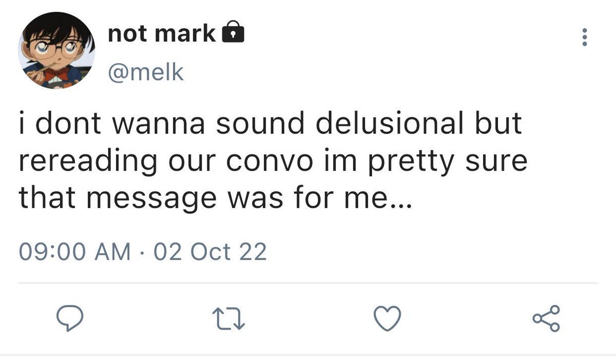Open the anime profile picture avatar

coord(57,51)
